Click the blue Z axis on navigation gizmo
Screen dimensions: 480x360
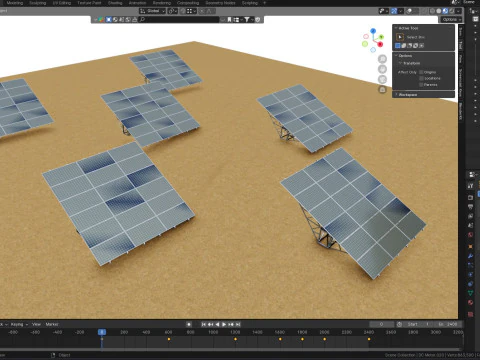(373, 31)
